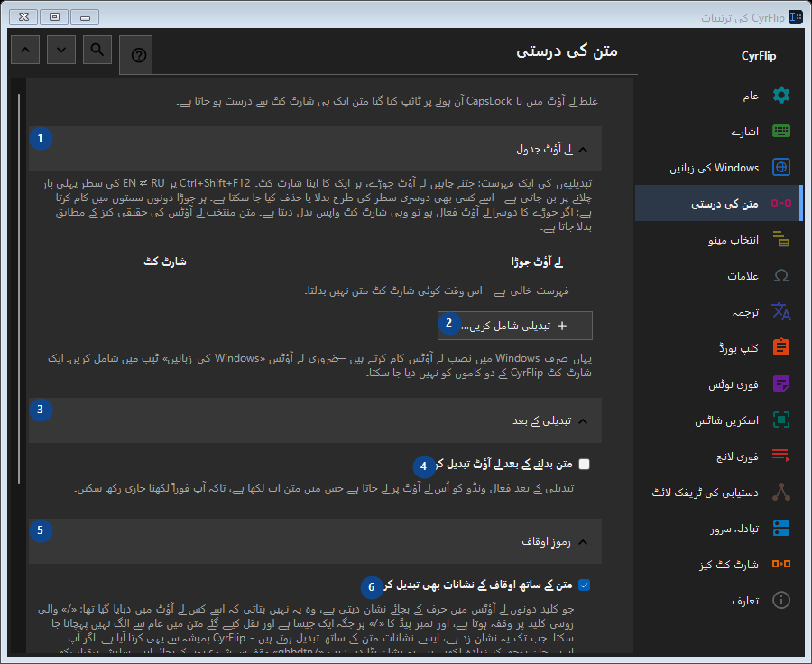Open the علامات page
The height and width of the screenshot is (664, 812).
[x=719, y=275]
